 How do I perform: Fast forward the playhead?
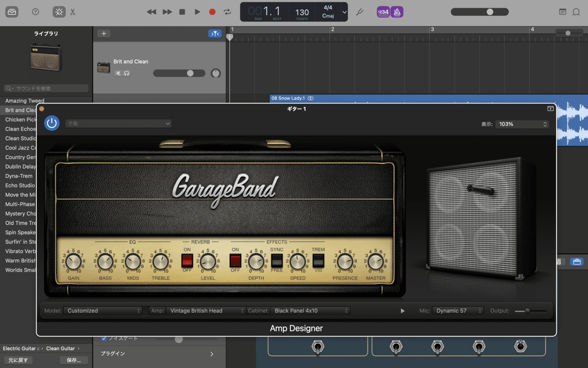coord(167,12)
